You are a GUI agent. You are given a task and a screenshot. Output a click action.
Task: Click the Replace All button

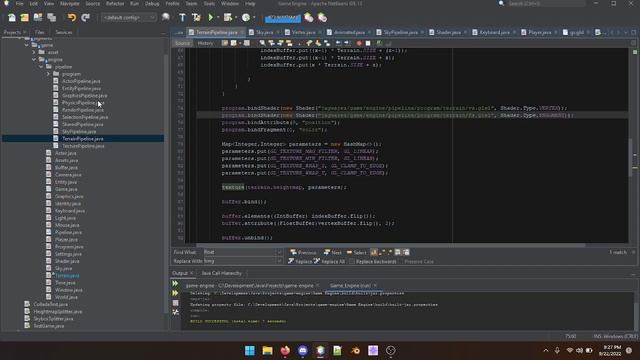pyautogui.click(x=329, y=261)
